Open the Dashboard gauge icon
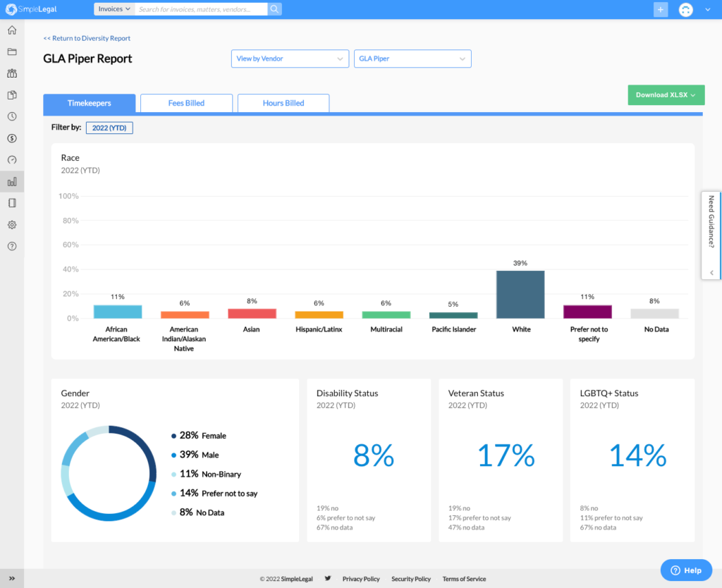 point(11,159)
